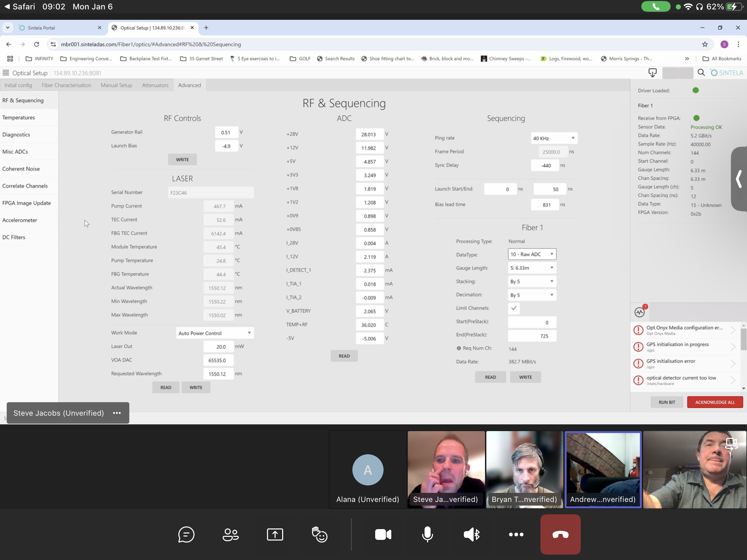The width and height of the screenshot is (747, 560).
Task: Open Coherent Noise in the side menu
Action: coord(29,169)
